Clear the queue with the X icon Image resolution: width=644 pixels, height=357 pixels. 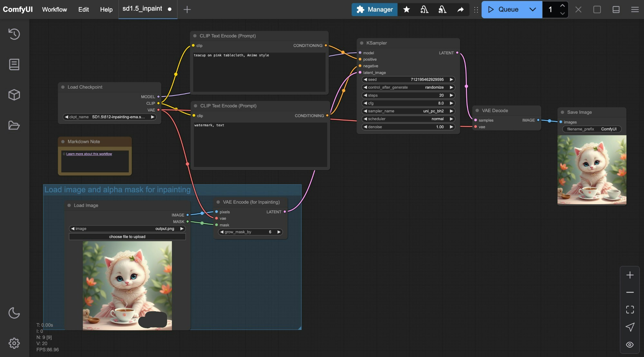(x=578, y=9)
